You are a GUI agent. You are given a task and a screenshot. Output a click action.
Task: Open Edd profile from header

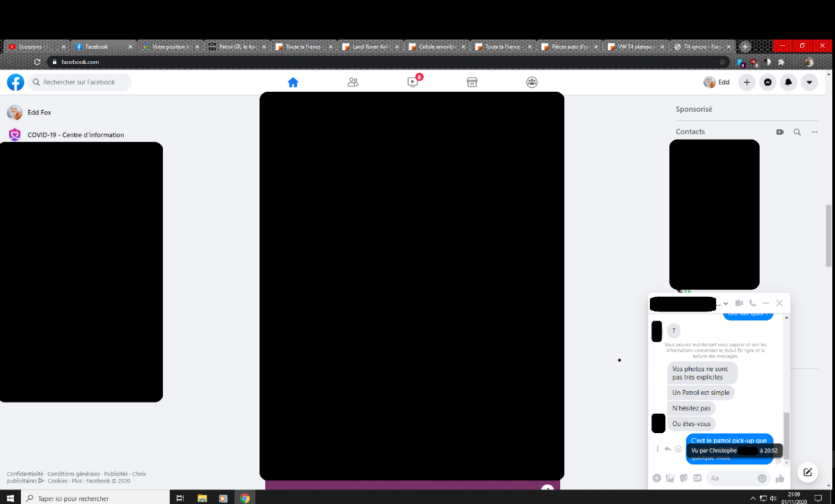pos(717,82)
